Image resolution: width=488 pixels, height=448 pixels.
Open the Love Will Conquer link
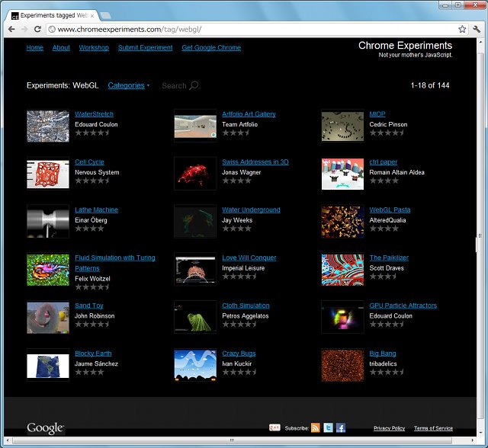coord(249,258)
